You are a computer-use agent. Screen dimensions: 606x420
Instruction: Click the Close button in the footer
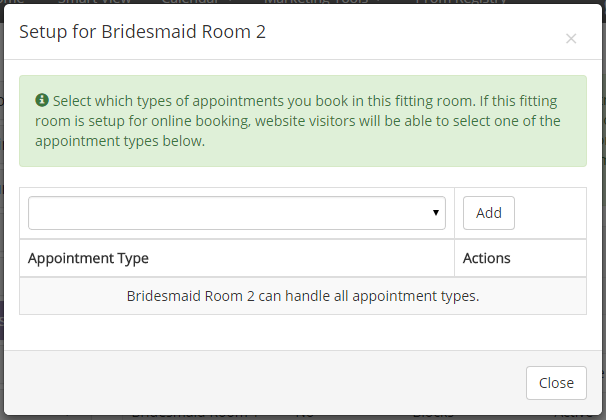pos(556,383)
